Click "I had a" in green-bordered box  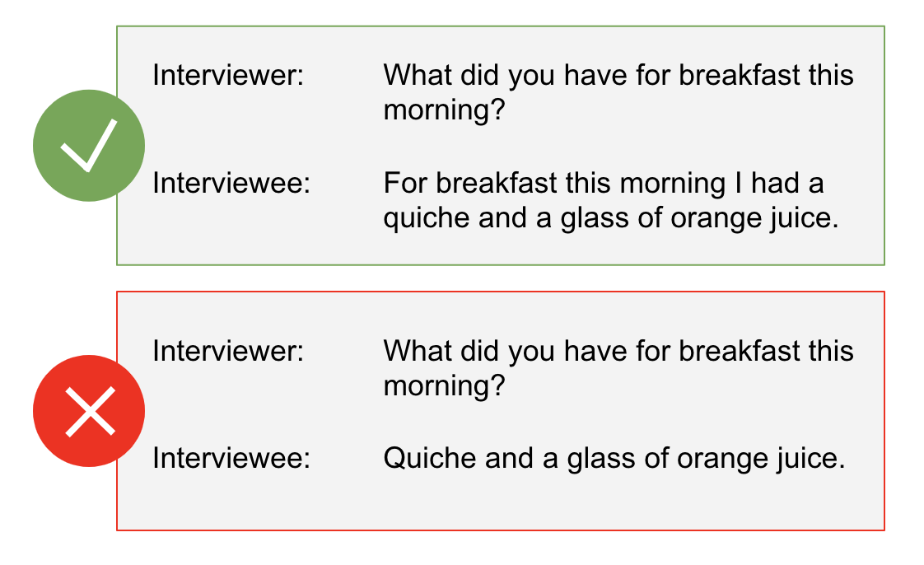pos(779,183)
